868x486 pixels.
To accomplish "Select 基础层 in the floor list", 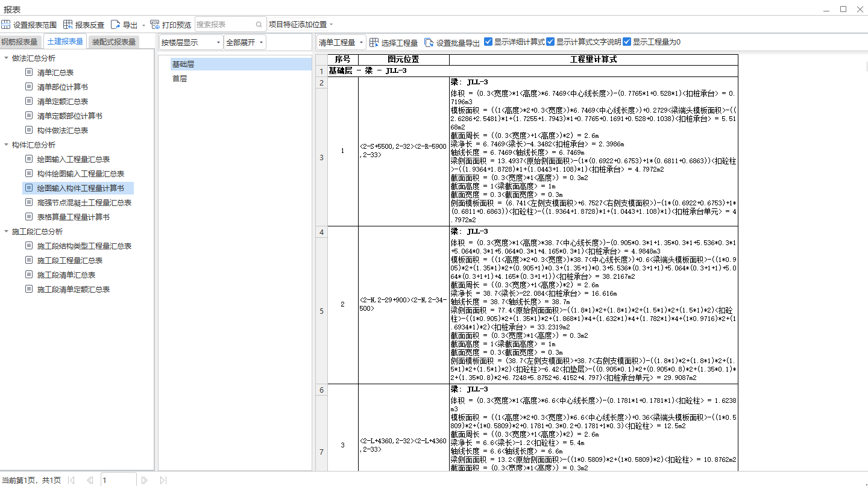I will click(241, 64).
